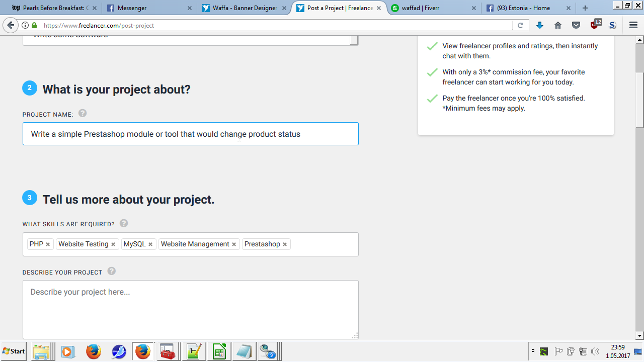Remove the PHP skill tag
Image resolution: width=644 pixels, height=362 pixels.
click(48, 244)
